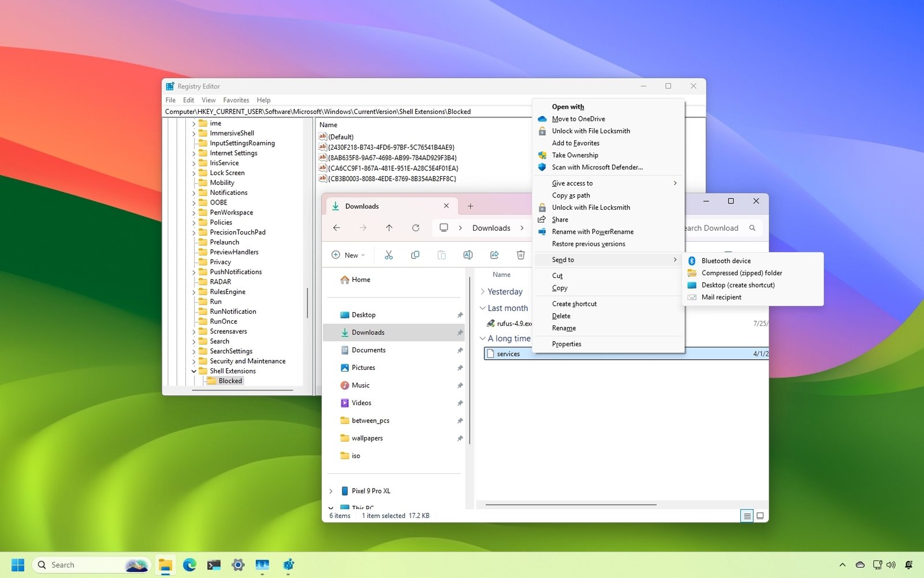Click the Copy icon in Explorer toolbar
Viewport: 924px width, 578px height.
[415, 255]
